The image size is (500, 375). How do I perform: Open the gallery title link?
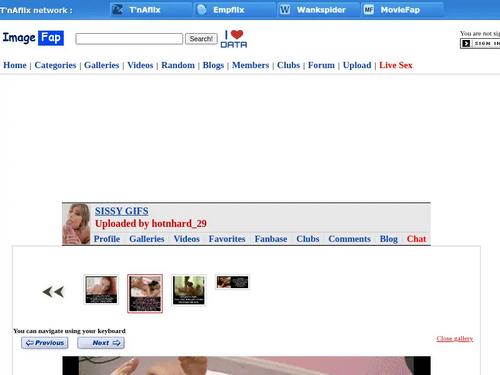(x=122, y=211)
